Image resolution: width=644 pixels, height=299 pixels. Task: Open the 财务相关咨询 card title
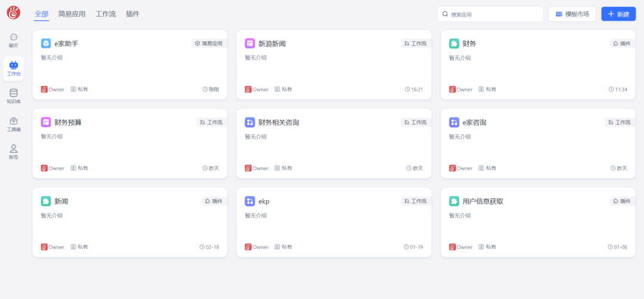pos(278,122)
